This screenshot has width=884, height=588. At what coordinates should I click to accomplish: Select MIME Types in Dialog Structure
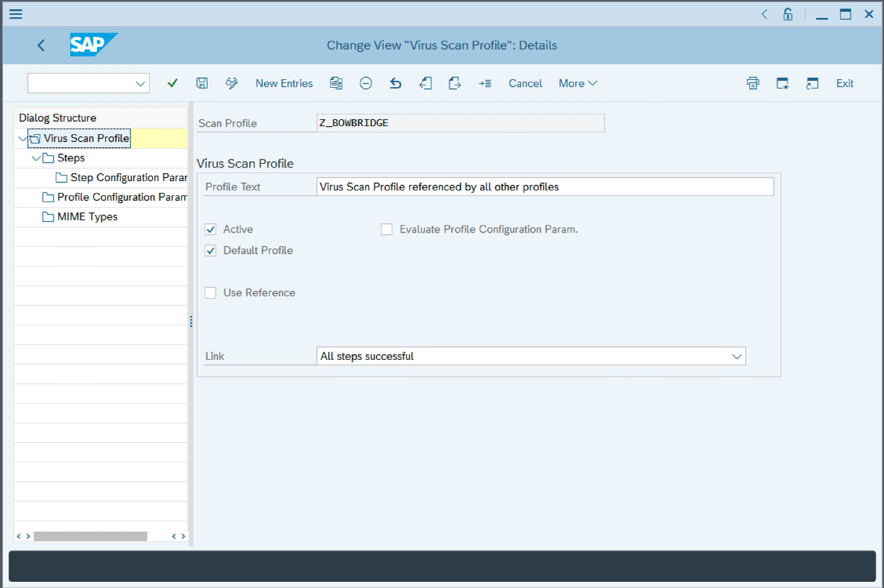pos(87,216)
